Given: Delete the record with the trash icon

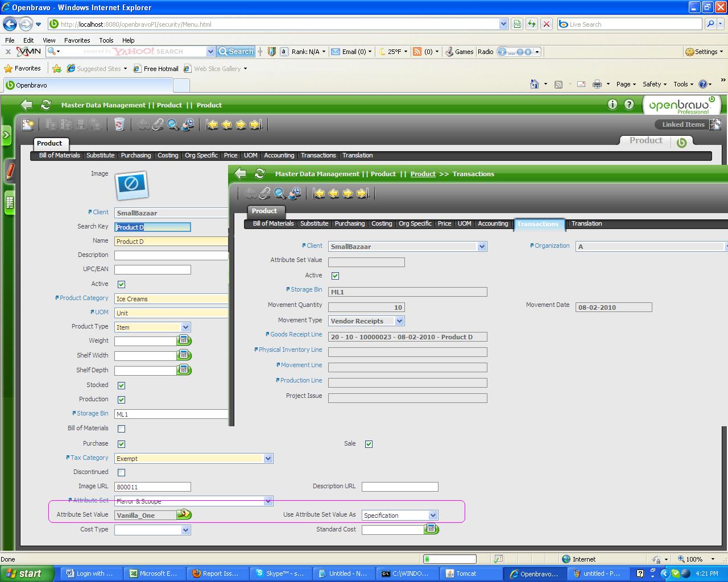Looking at the screenshot, I should tap(119, 124).
